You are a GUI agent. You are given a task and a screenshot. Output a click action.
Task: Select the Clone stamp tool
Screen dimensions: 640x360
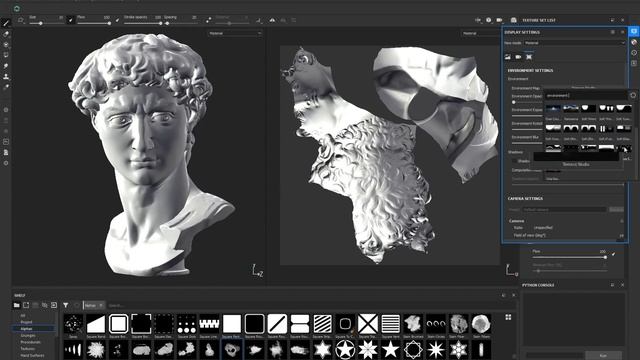point(6,76)
